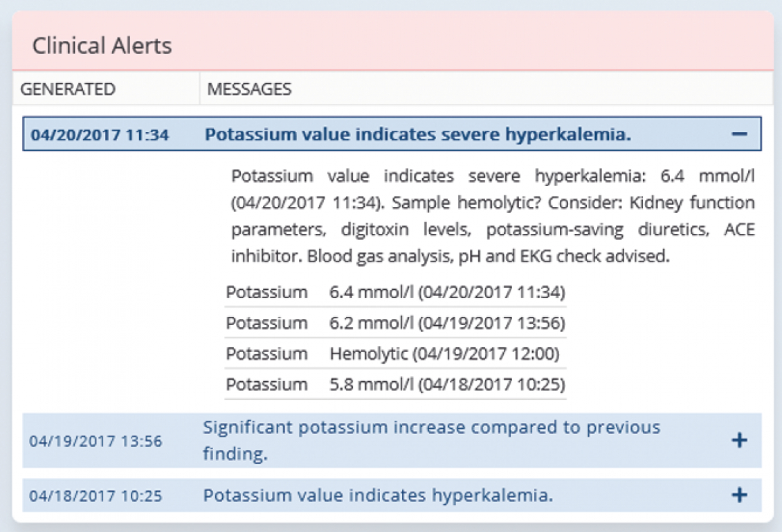Open the 'Significant potassium increase compared to previous finding' message

coord(431,440)
